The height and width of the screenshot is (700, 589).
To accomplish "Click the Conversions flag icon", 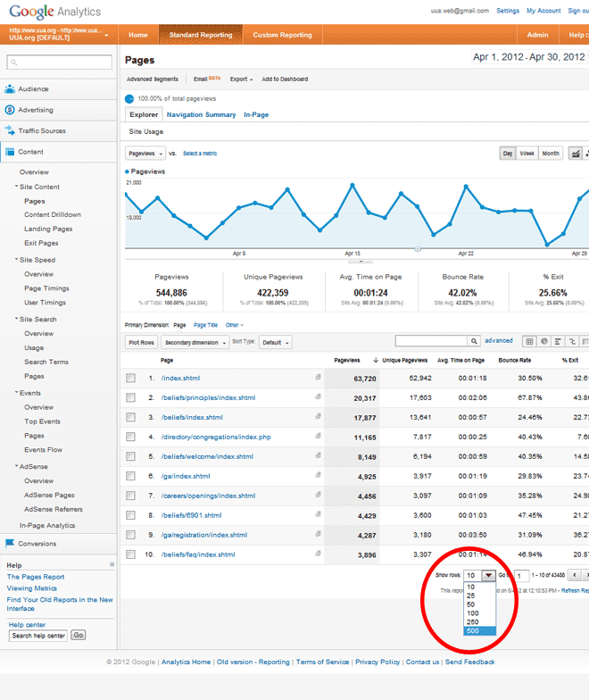I will tap(9, 543).
